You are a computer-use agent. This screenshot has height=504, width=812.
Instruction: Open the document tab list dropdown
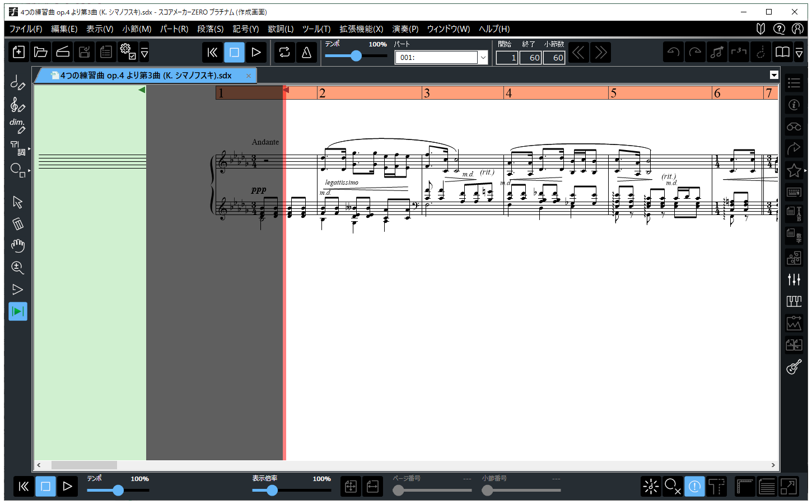coord(774,75)
